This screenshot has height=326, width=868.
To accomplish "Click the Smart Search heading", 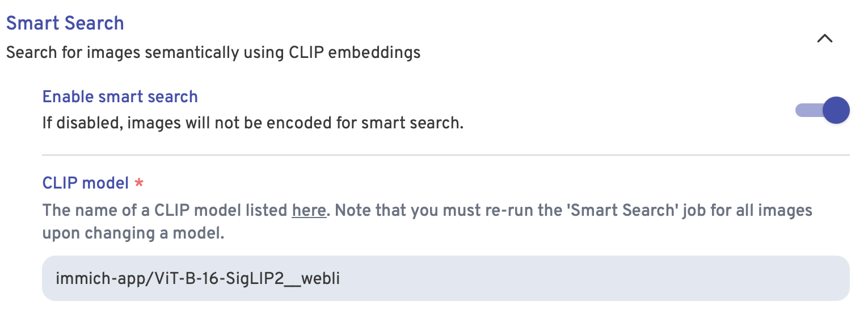I will point(65,23).
